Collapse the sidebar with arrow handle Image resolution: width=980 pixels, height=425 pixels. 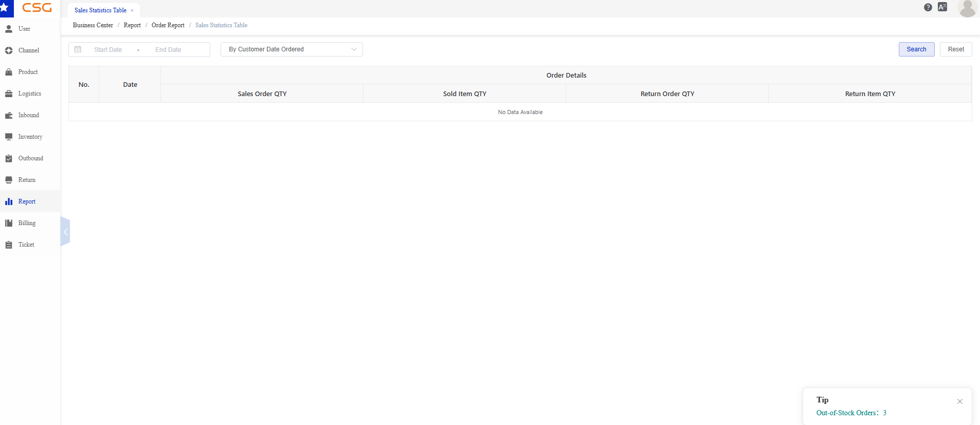[x=65, y=232]
